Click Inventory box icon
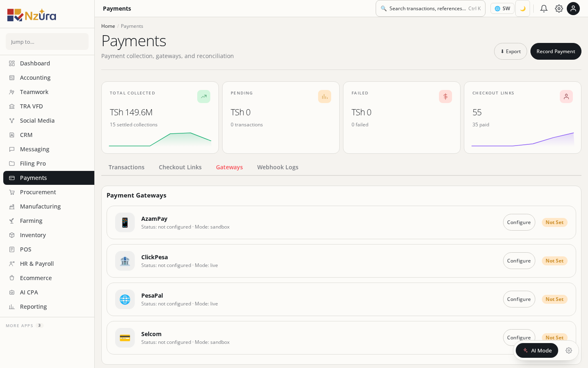 tap(12, 235)
